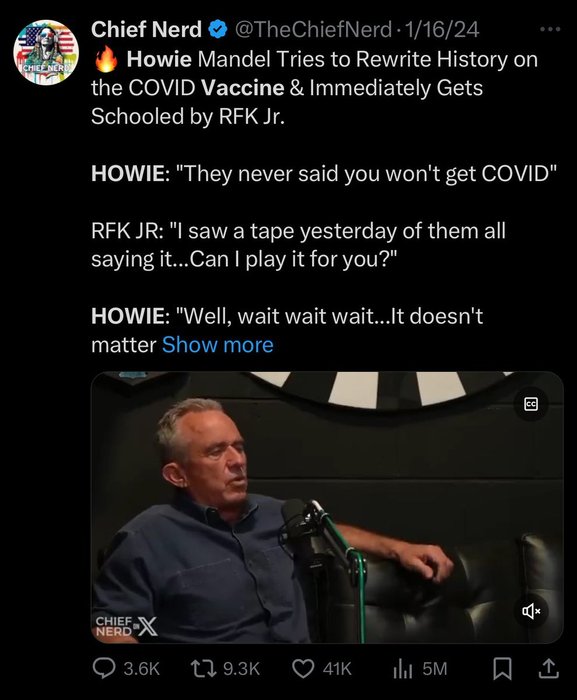The height and width of the screenshot is (700, 577).
Task: Open Chief Nerd profile avatar
Action: [46, 52]
